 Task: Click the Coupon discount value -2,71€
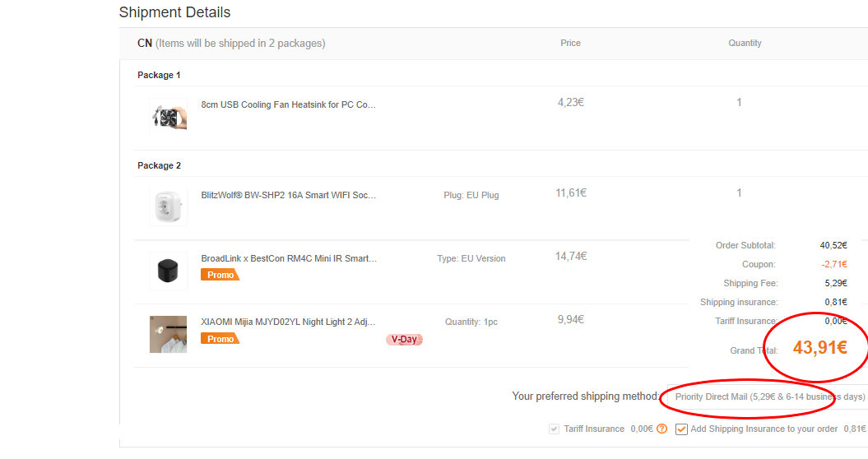834,264
